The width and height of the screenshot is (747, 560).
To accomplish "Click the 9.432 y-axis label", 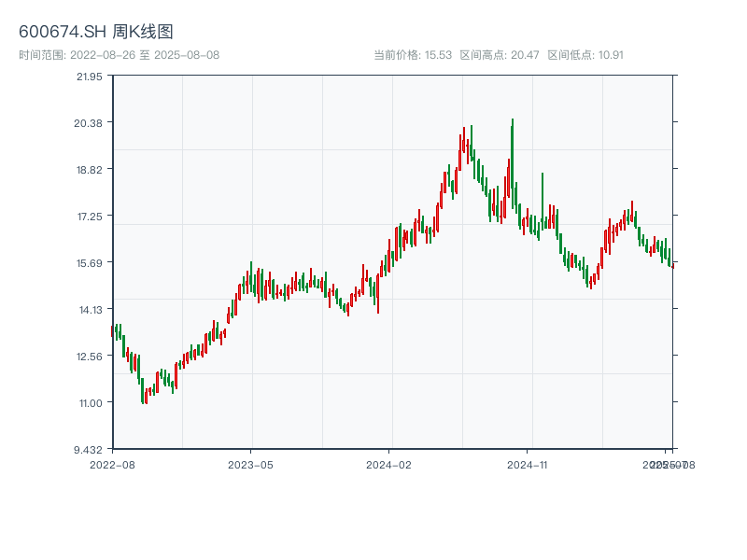I will pyautogui.click(x=88, y=450).
